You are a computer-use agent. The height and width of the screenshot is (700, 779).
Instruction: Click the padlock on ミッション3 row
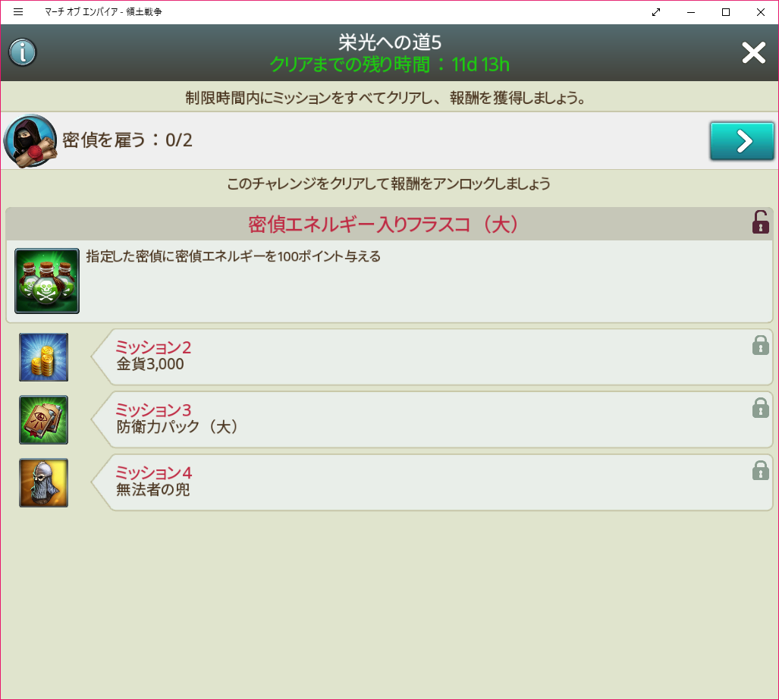pos(760,408)
